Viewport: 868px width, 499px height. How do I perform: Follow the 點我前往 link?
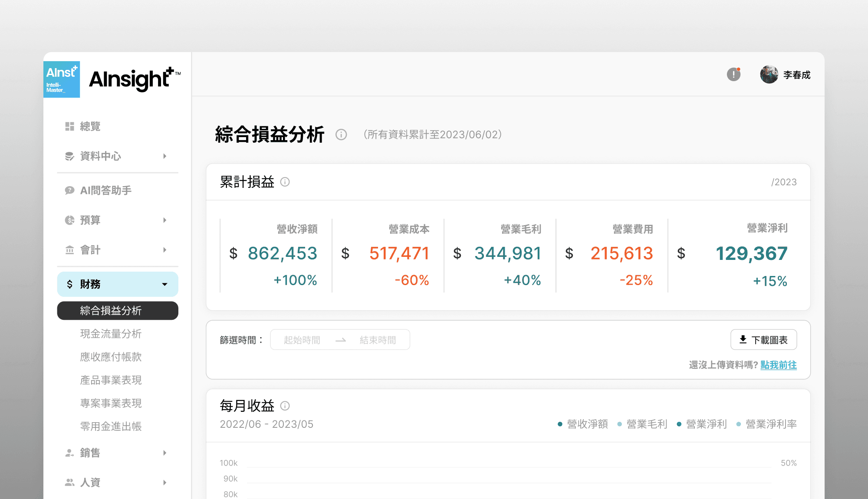[x=778, y=365]
